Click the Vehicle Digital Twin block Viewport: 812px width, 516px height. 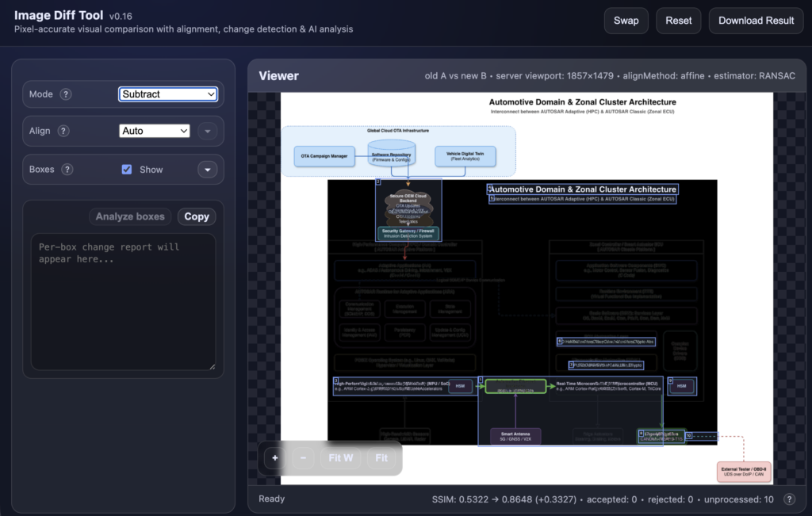(465, 156)
